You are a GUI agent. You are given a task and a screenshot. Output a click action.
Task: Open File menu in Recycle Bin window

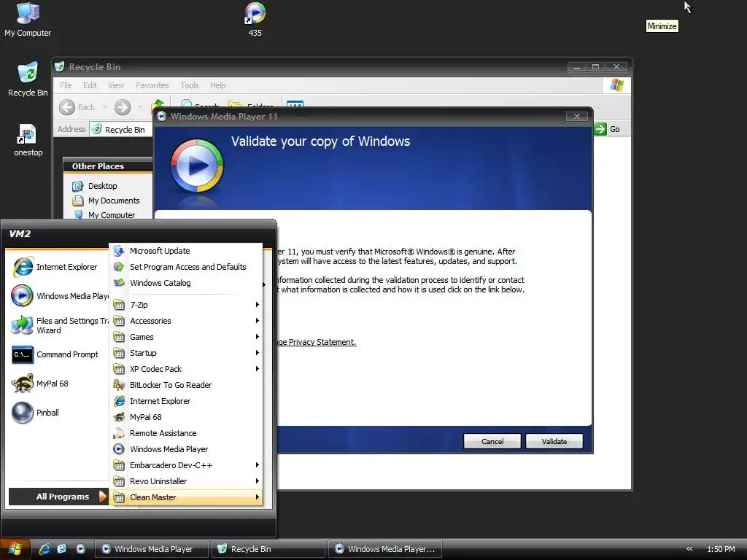(x=66, y=85)
